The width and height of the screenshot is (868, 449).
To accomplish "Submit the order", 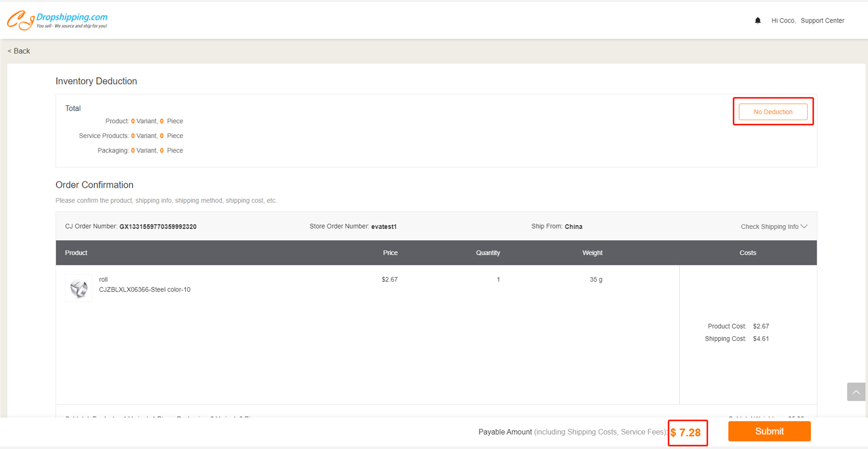I will 769,431.
